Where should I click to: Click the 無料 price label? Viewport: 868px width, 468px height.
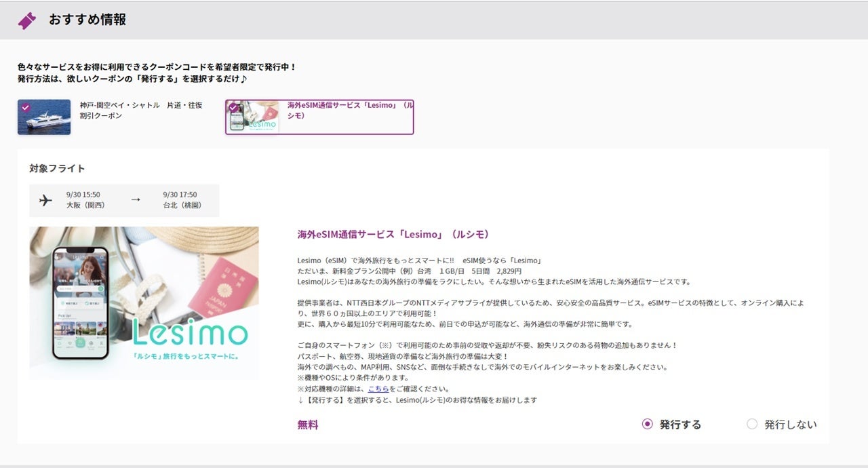[x=308, y=425]
